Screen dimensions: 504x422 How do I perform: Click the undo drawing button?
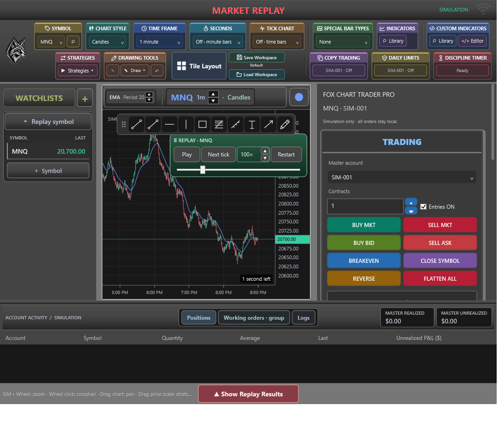tap(157, 71)
